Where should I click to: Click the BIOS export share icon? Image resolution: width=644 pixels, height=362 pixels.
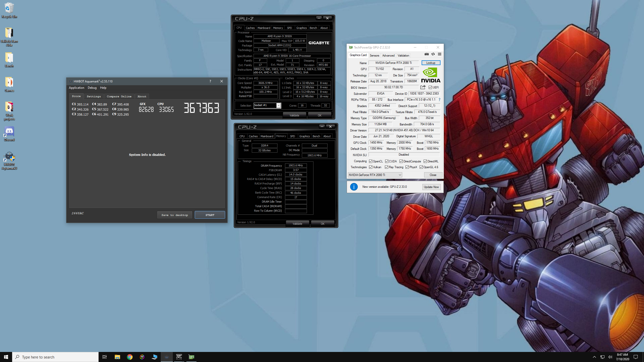423,87
